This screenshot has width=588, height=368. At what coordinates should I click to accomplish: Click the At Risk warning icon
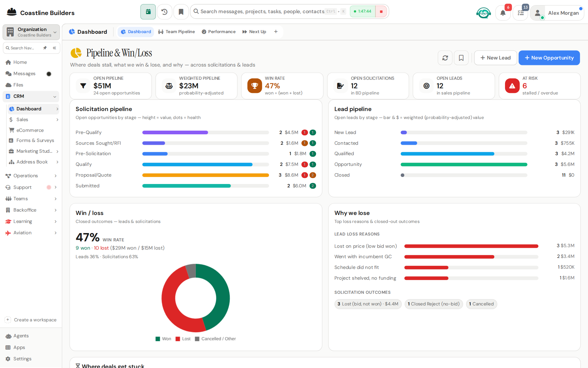click(512, 86)
